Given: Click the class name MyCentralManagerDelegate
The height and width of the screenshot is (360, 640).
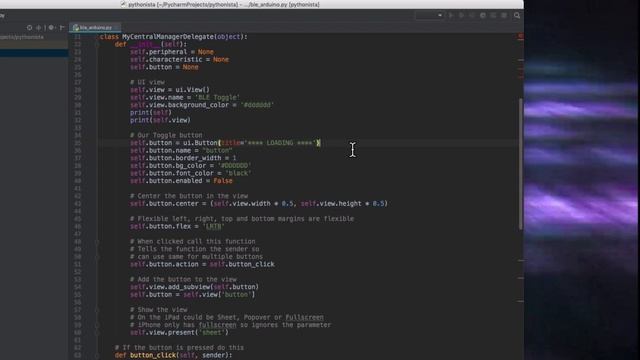Looking at the screenshot, I should coord(168,37).
